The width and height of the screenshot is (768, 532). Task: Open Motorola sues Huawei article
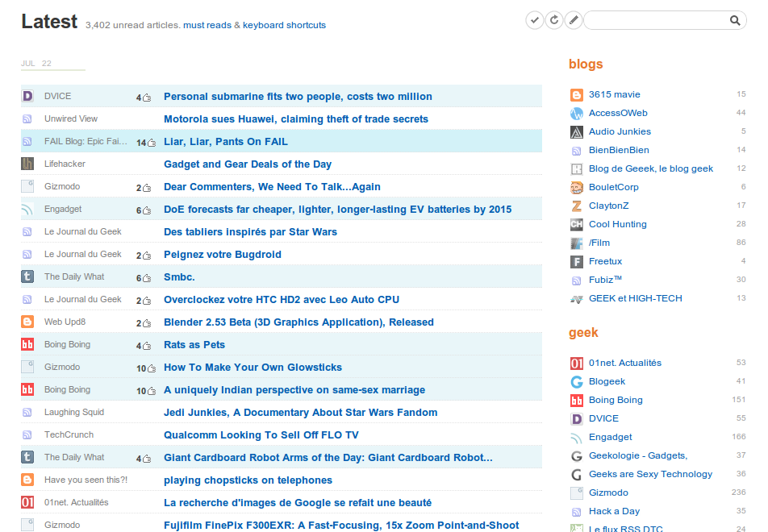(x=296, y=119)
